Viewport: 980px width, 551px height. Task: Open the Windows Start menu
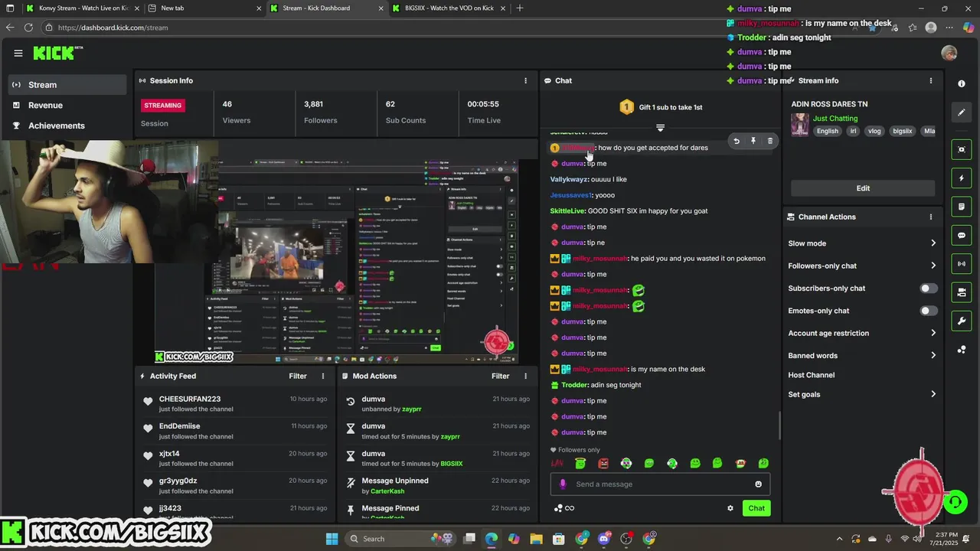332,539
